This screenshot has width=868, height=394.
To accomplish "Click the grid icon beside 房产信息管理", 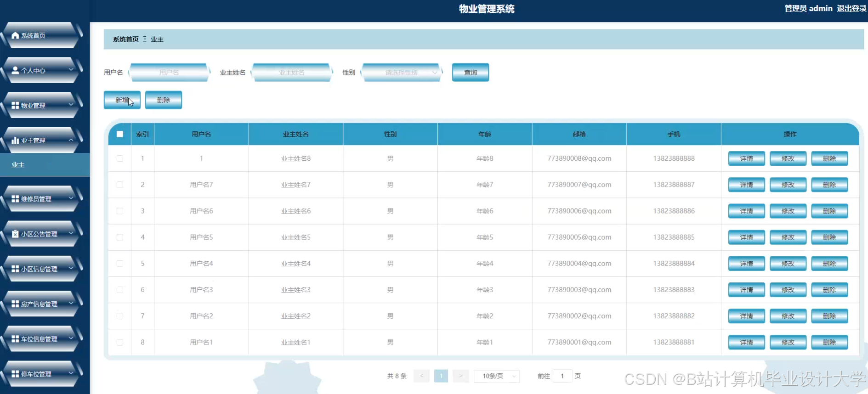I will (x=15, y=304).
